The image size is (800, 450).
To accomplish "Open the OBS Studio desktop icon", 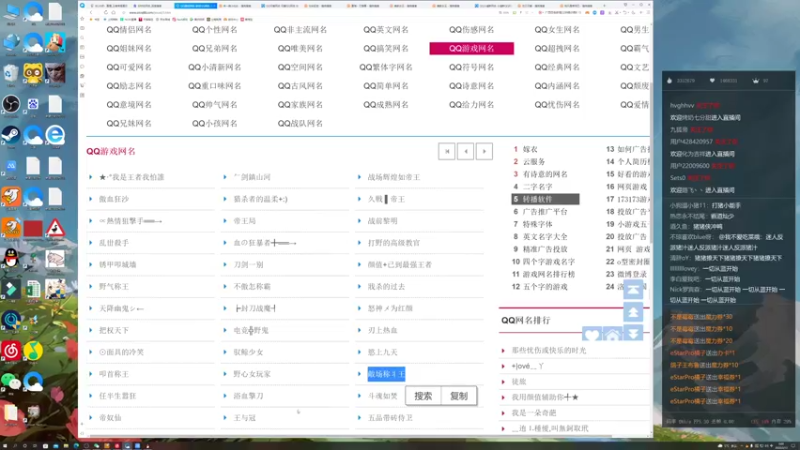I will click(x=11, y=104).
